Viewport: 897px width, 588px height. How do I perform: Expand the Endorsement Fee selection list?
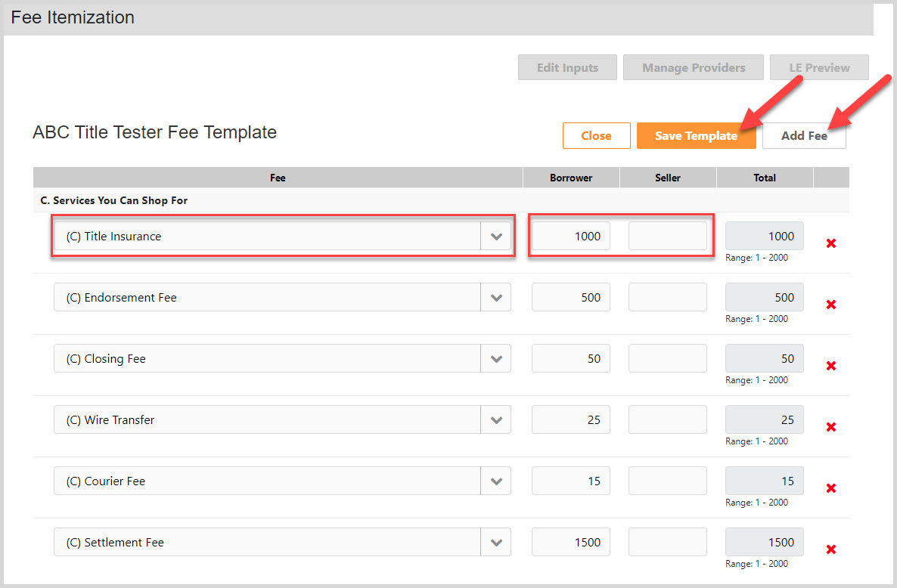point(496,297)
